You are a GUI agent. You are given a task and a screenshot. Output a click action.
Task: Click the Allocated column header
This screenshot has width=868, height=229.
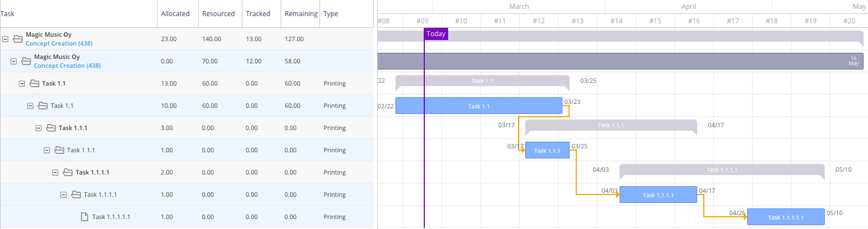coord(175,14)
